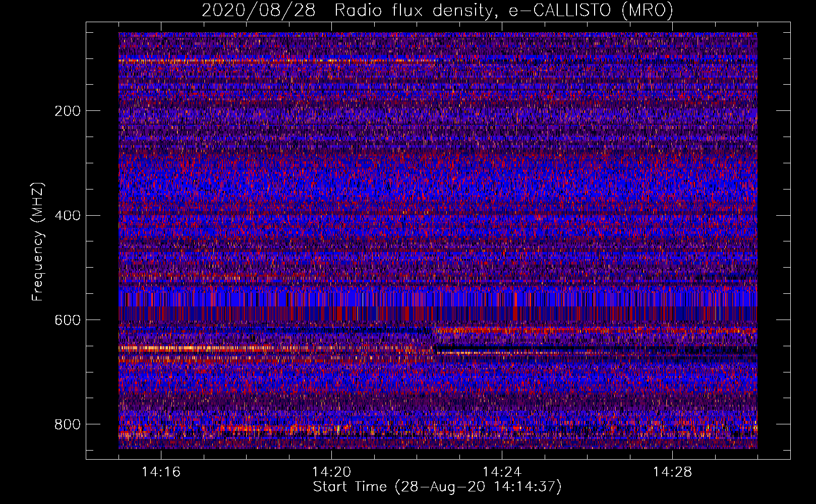Click the 800 frequency tick label
This screenshot has height=504, width=816.
tap(68, 424)
